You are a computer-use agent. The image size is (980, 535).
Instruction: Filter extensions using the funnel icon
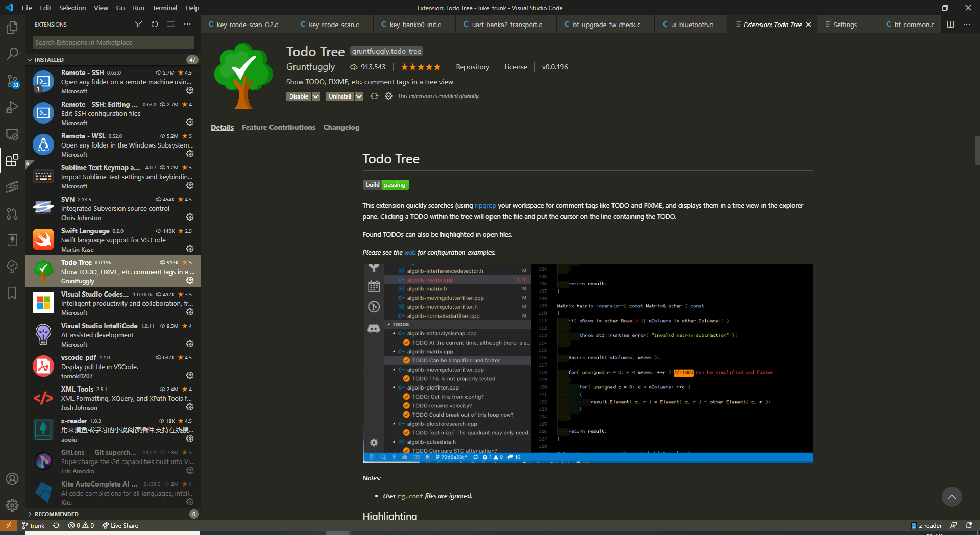pos(138,24)
